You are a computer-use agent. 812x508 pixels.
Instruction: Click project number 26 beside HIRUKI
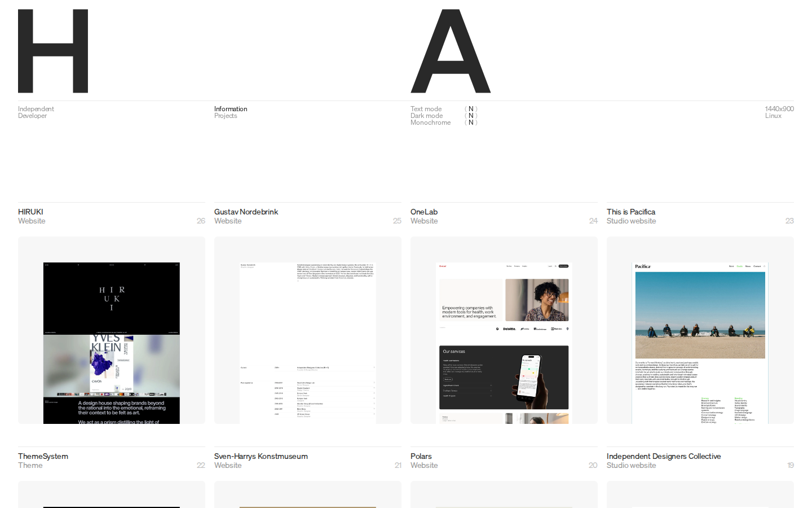point(201,221)
